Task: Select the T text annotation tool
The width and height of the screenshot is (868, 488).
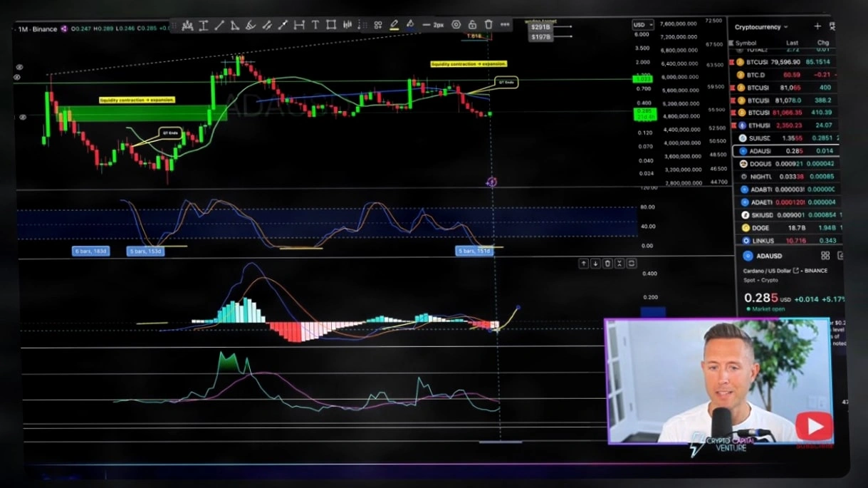Action: pos(315,25)
